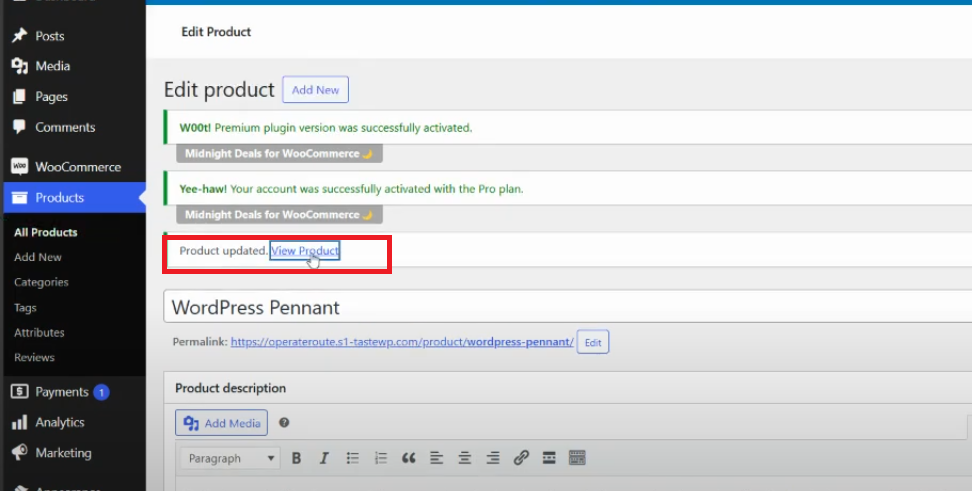Toggle the editor toolbar visibility
This screenshot has height=491, width=972.
(x=576, y=458)
